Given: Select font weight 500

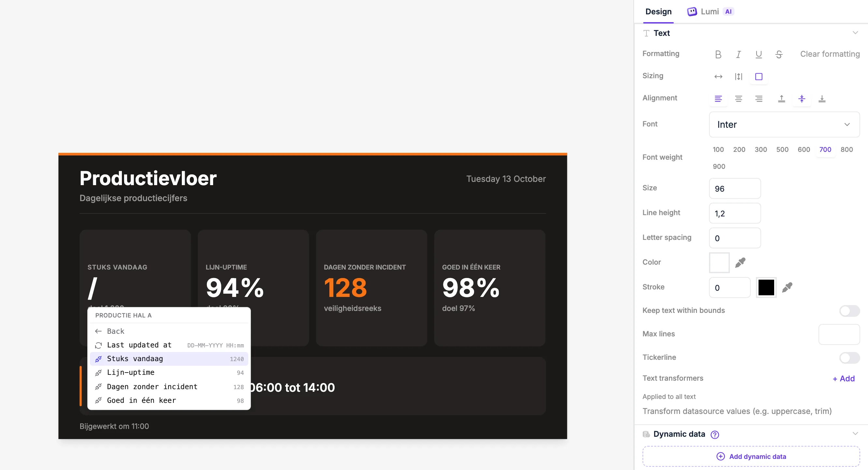Looking at the screenshot, I should point(782,149).
